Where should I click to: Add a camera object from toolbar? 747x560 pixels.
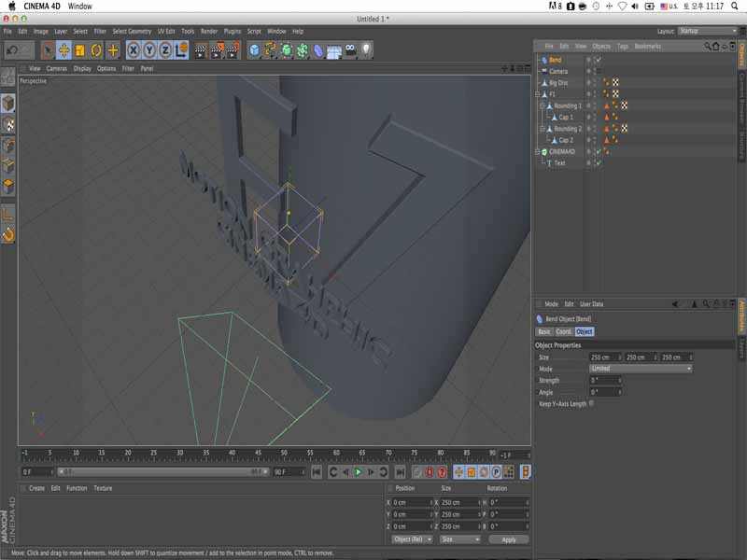click(351, 50)
